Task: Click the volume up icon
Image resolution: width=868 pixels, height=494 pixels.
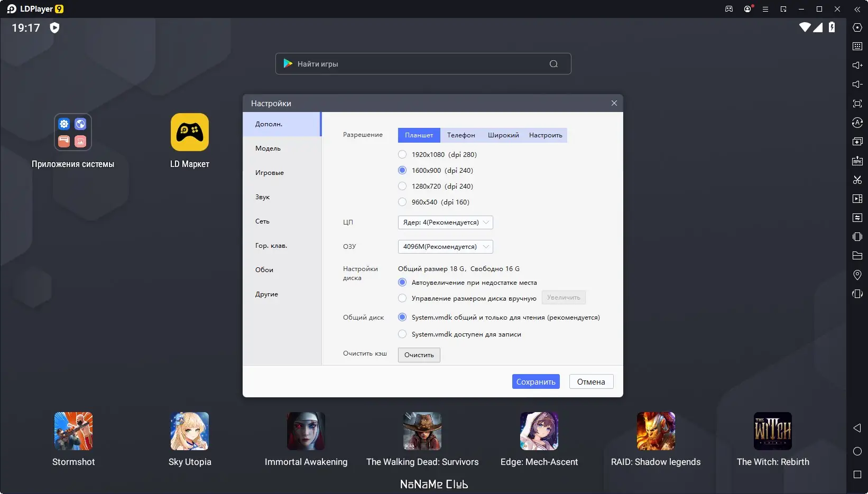Action: (x=857, y=66)
